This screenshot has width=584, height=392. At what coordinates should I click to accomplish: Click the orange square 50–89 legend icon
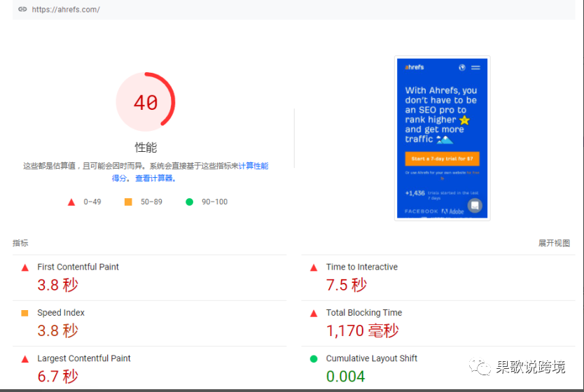coord(128,202)
